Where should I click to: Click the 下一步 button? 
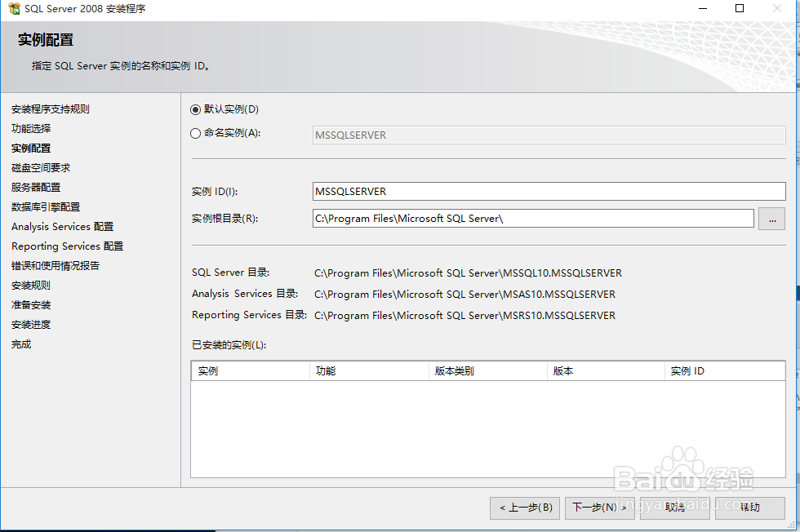pos(600,508)
